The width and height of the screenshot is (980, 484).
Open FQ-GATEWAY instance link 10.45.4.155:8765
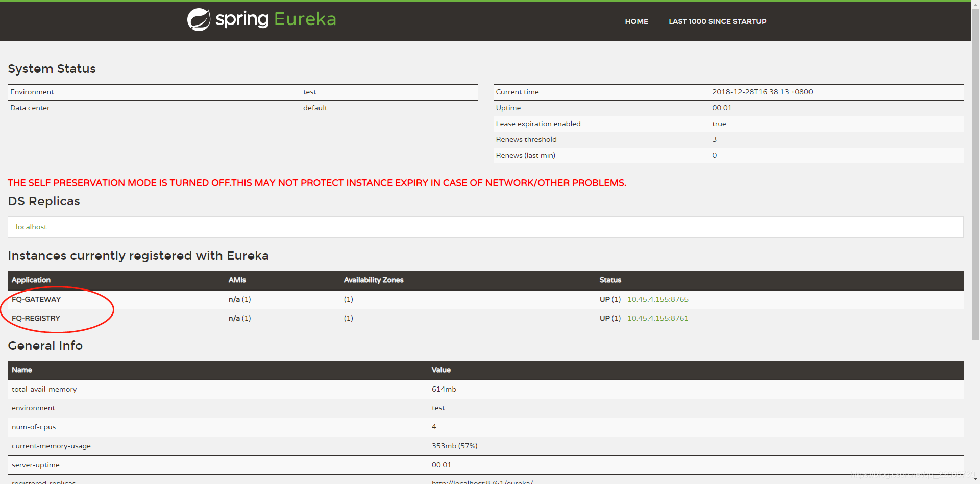(657, 299)
